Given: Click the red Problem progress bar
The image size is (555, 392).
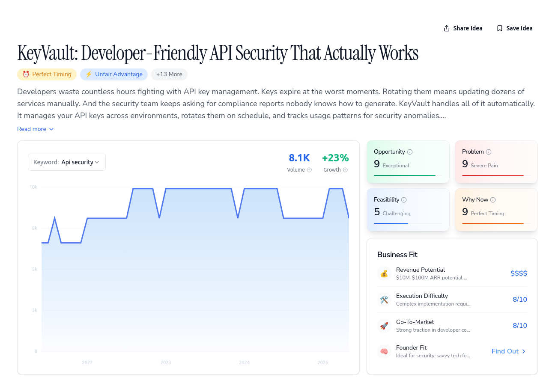Looking at the screenshot, I should [x=493, y=175].
